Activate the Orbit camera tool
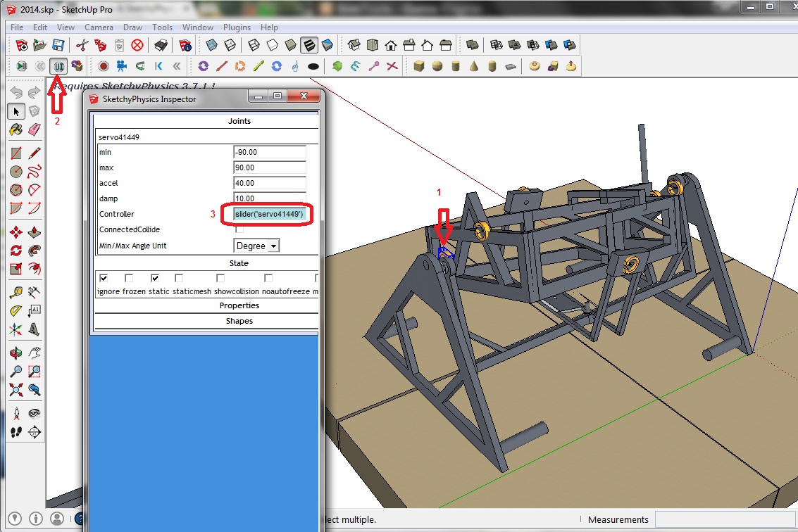Image resolution: width=798 pixels, height=532 pixels. 15,353
